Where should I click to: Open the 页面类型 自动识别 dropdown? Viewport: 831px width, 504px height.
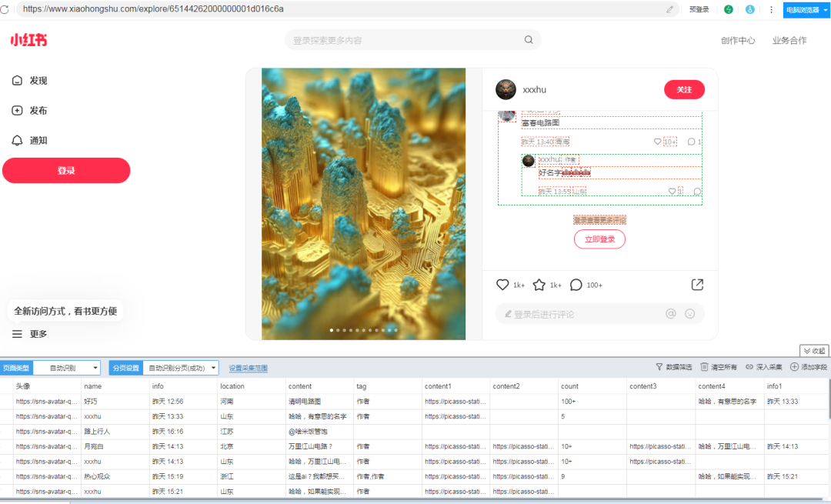(x=67, y=368)
